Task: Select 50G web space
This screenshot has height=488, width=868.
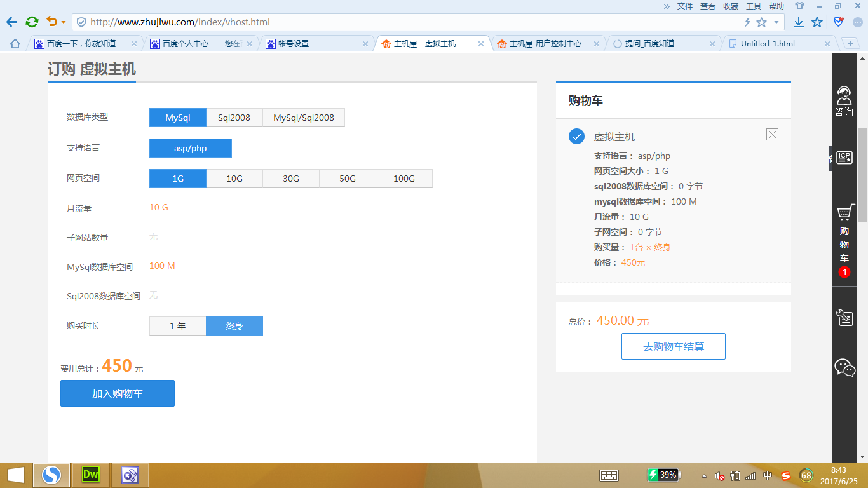Action: (348, 179)
